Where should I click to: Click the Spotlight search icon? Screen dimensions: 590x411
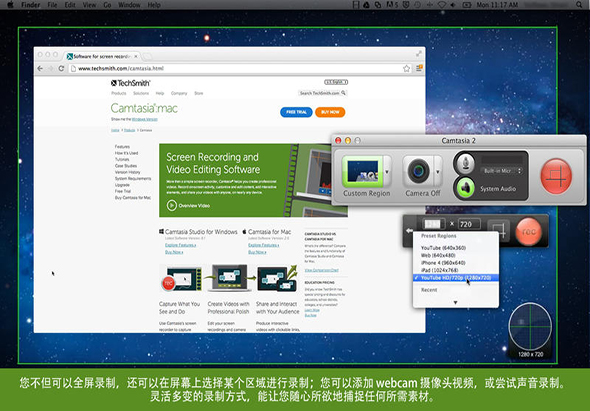(x=579, y=5)
